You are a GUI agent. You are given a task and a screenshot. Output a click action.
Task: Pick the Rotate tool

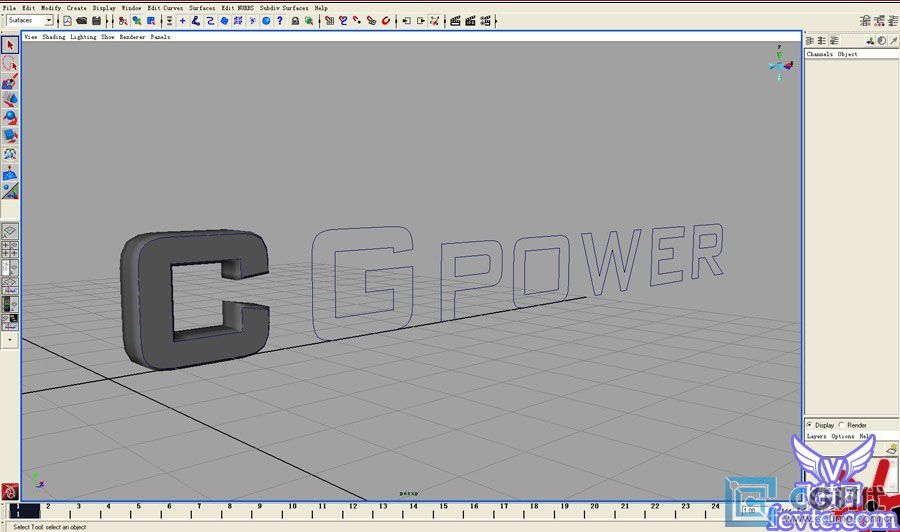pyautogui.click(x=10, y=118)
